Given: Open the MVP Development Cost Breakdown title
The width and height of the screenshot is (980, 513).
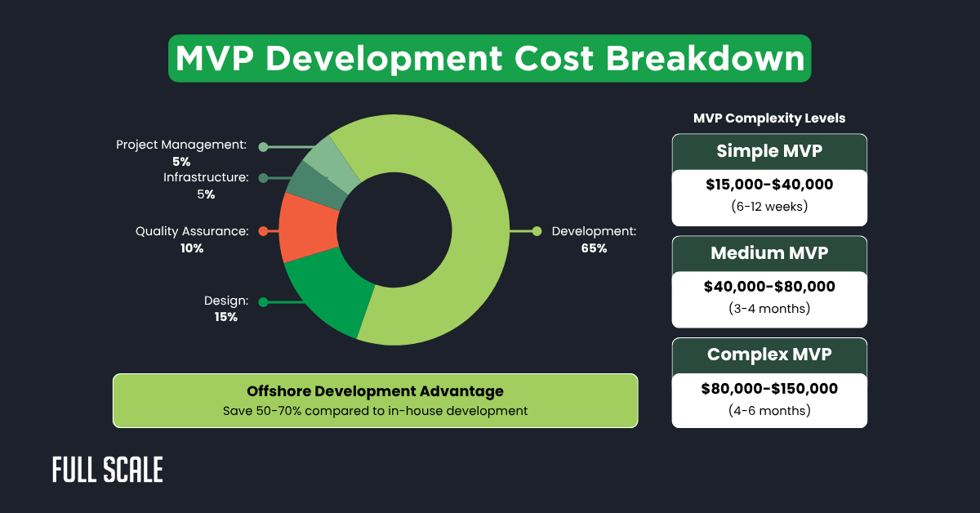Looking at the screenshot, I should pyautogui.click(x=489, y=58).
